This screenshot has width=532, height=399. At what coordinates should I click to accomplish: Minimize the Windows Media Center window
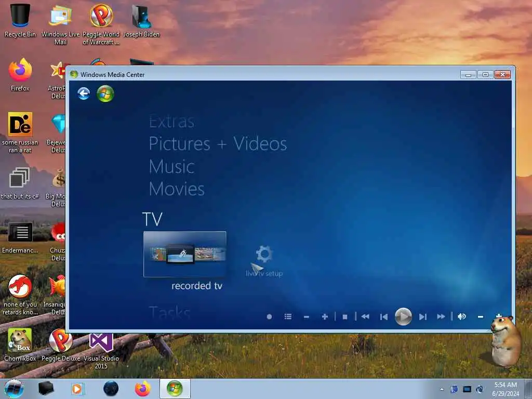click(x=468, y=75)
